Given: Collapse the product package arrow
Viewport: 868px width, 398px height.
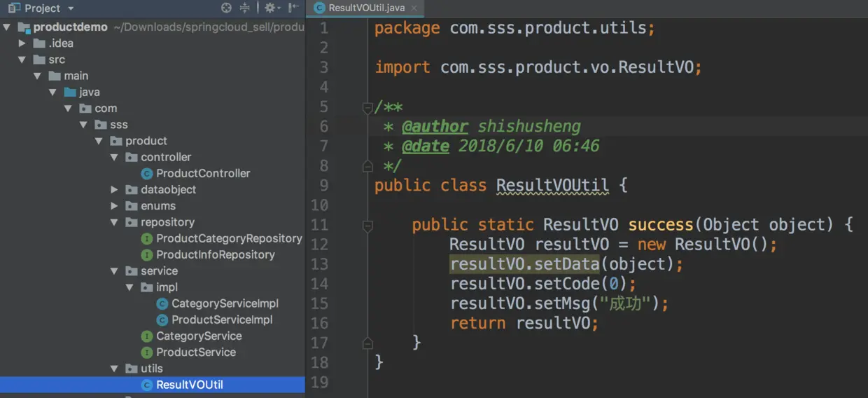Looking at the screenshot, I should coord(99,141).
